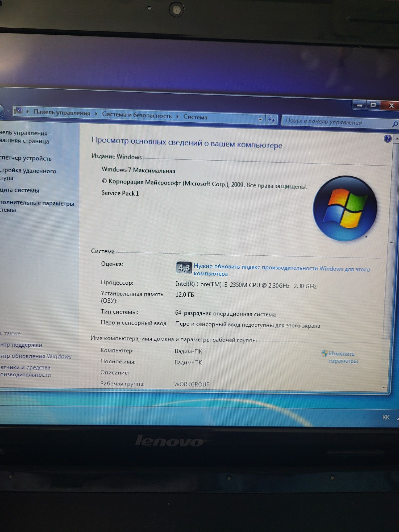Open Центр обновления Windows link
This screenshot has height=532, width=399.
(x=36, y=356)
